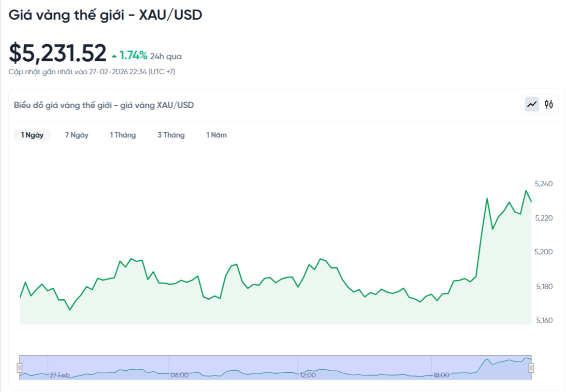Image resolution: width=566 pixels, height=392 pixels.
Task: Open the '7 Ngày' time range
Action: point(76,135)
